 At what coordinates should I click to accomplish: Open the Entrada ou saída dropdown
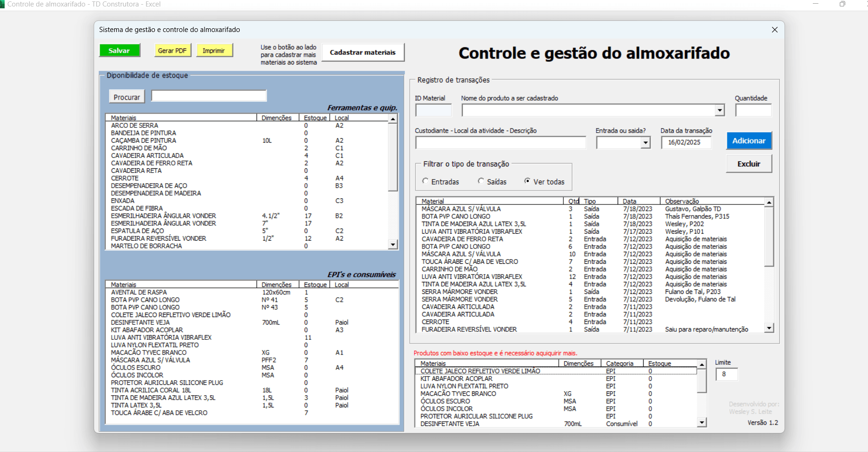click(x=645, y=143)
